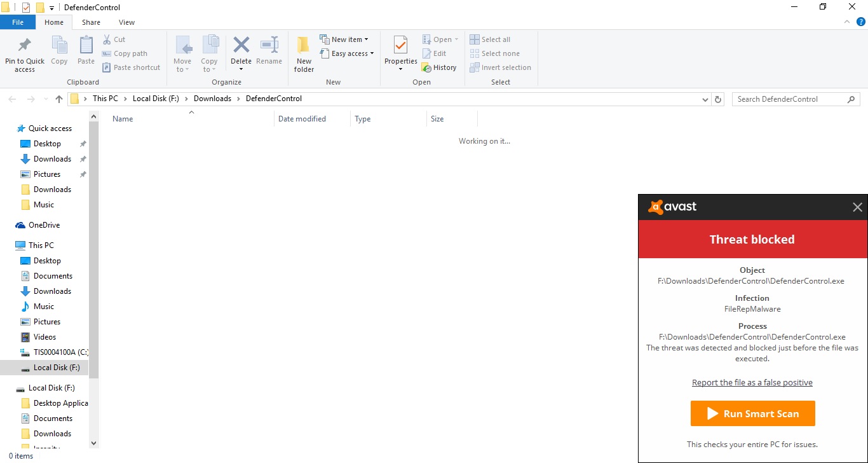Select highlighted Local Disk (F:) under This PC
Screen dimensions: 868x463
44,368
